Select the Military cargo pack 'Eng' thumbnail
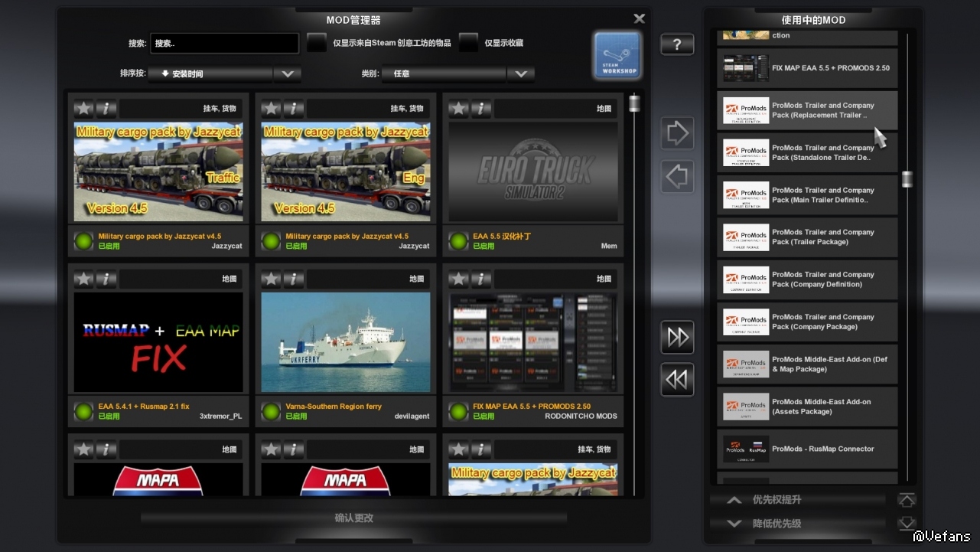The height and width of the screenshot is (552, 980). coord(346,172)
